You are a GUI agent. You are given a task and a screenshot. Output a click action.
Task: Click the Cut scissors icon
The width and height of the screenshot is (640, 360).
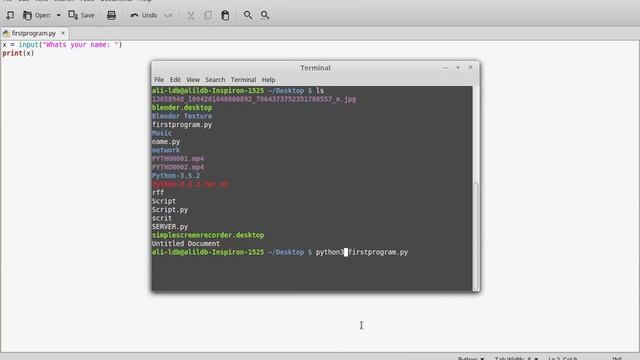click(x=191, y=16)
